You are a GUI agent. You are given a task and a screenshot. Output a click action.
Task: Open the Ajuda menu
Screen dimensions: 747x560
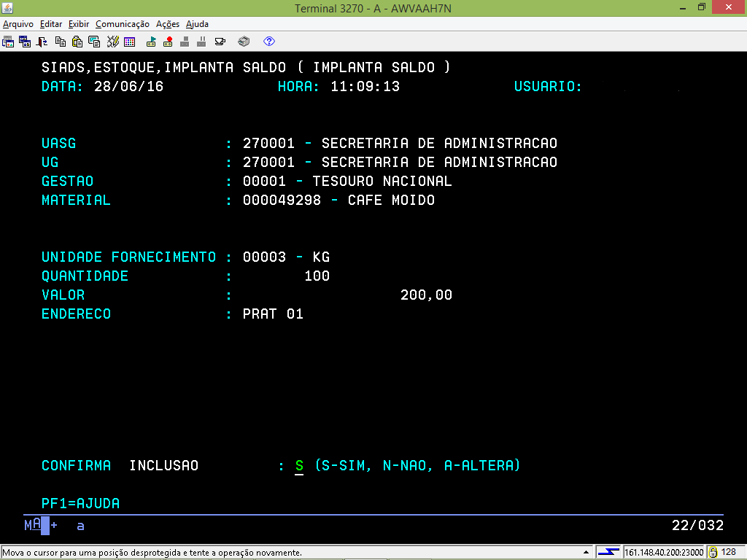click(197, 24)
